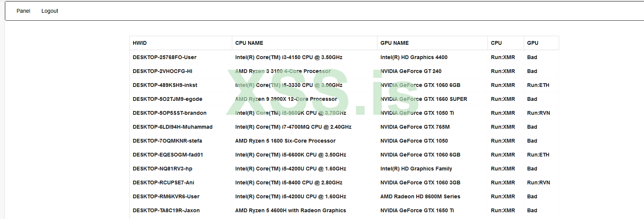Click GeForce GTX 1050 in 7OQMKNR-stefa row
Viewport: 644px width, 219px height.
click(x=414, y=141)
